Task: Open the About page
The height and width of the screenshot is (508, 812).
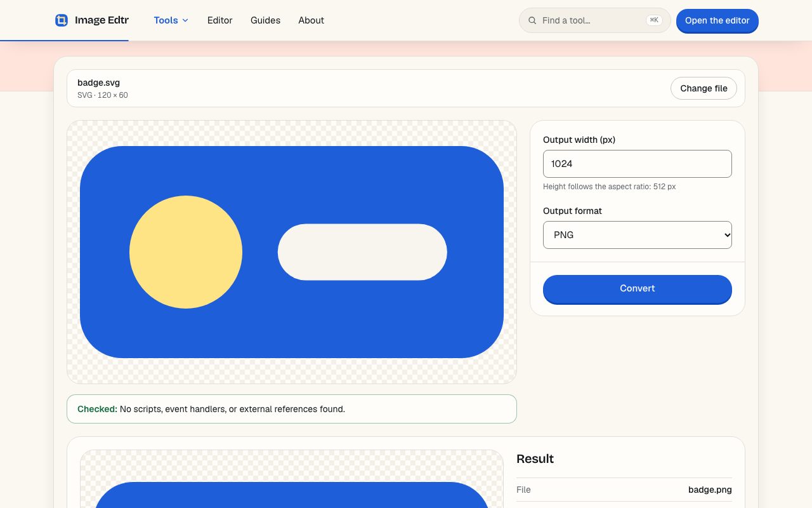Action: coord(311,20)
